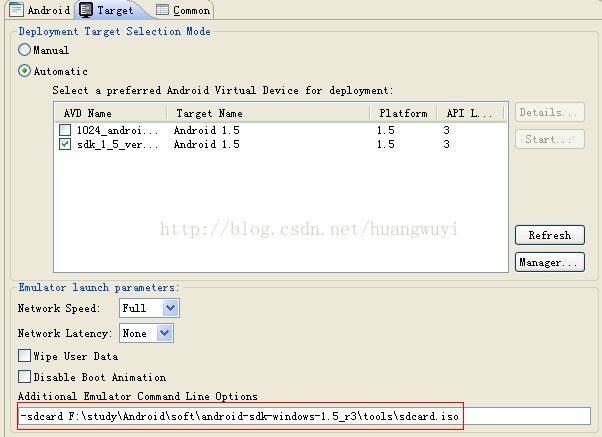Click the Platform column header
The image size is (602, 437).
click(x=403, y=113)
